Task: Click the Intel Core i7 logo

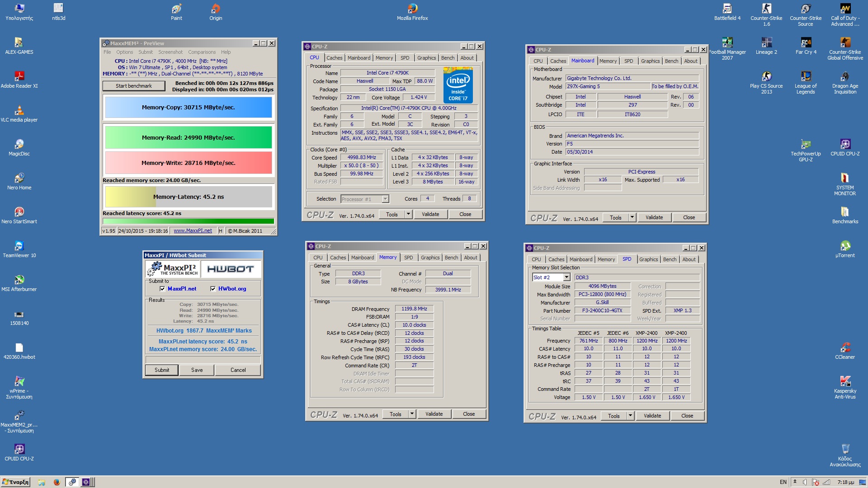Action: 458,85
